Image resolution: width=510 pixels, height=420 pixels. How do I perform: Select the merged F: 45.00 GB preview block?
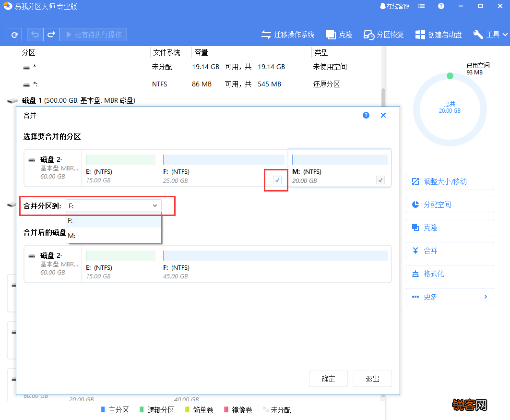point(275,264)
